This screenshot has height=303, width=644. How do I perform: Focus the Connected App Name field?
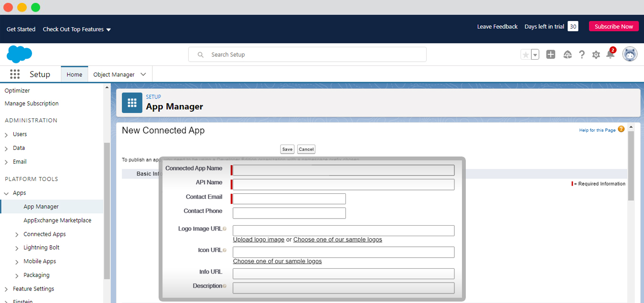click(x=343, y=170)
